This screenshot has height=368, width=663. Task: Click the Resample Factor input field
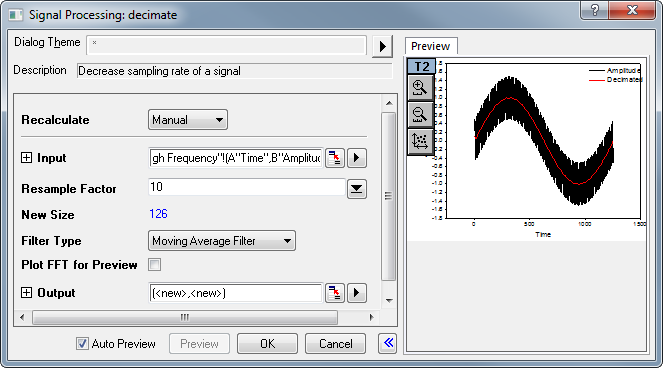[247, 187]
